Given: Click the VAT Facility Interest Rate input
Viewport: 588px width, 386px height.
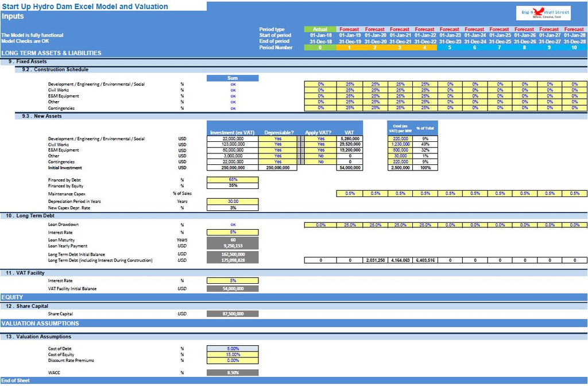Looking at the screenshot, I should pos(233,281).
